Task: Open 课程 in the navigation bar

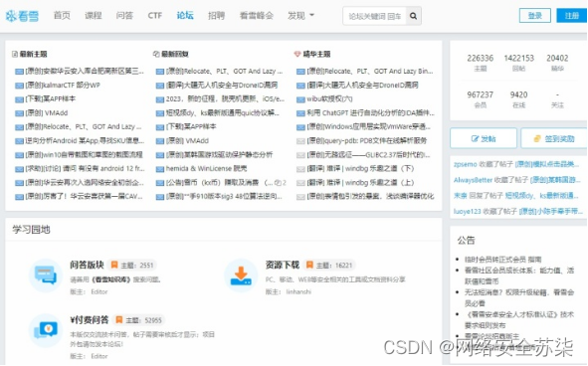Action: coord(93,16)
